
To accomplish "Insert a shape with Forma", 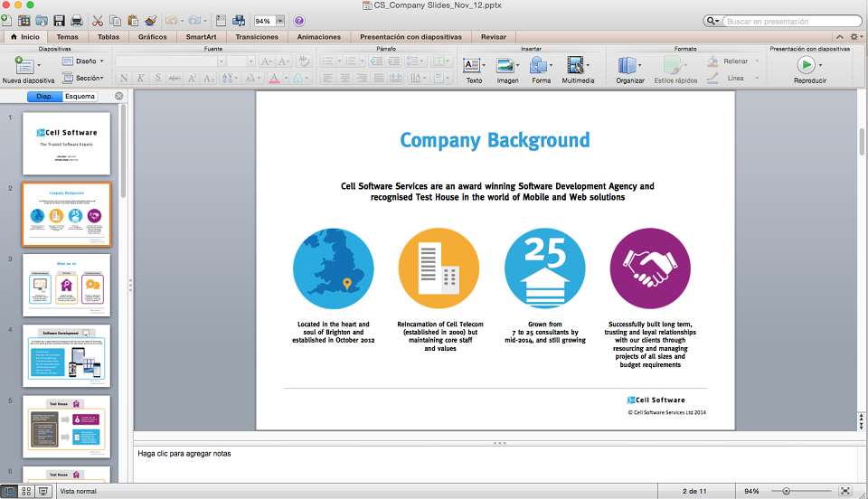I will coord(541,71).
